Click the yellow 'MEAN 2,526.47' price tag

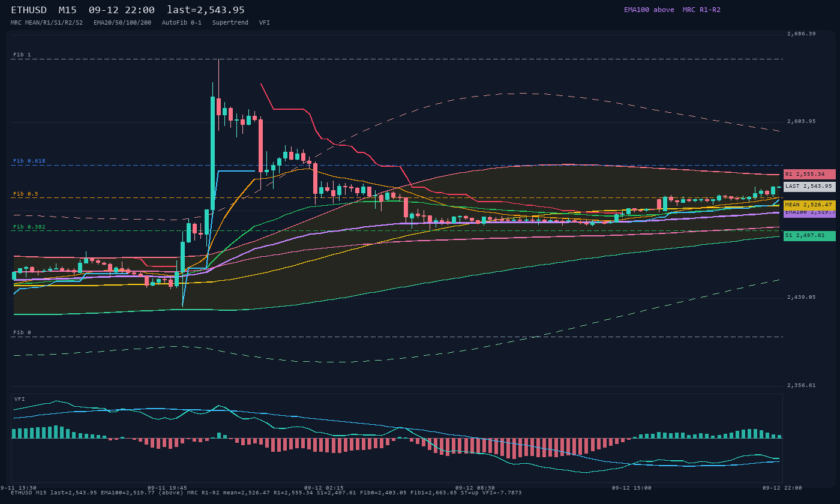pyautogui.click(x=809, y=205)
